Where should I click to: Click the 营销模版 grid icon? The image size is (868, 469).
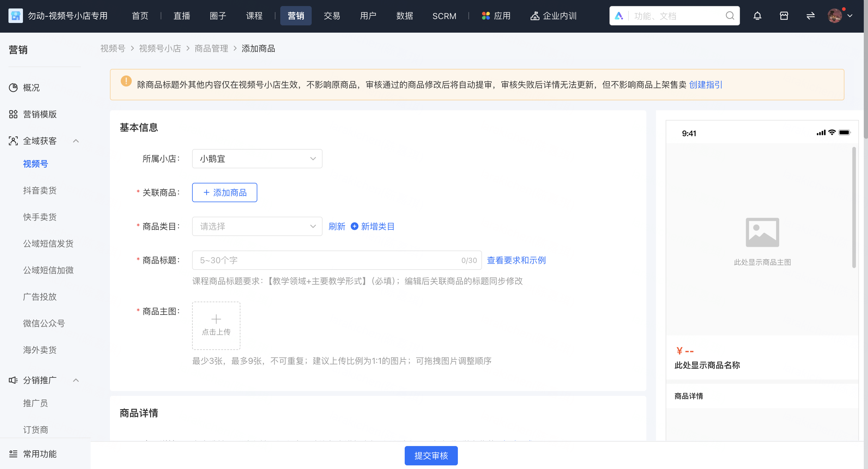coord(13,114)
